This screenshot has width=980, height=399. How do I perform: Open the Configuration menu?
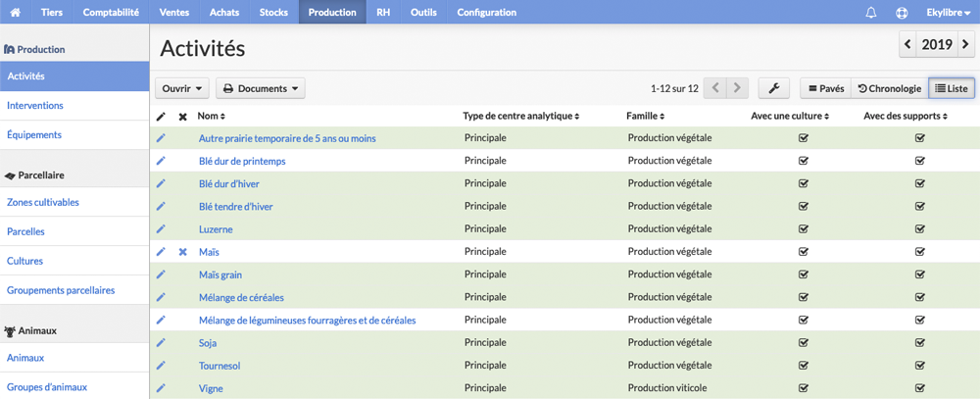[487, 12]
